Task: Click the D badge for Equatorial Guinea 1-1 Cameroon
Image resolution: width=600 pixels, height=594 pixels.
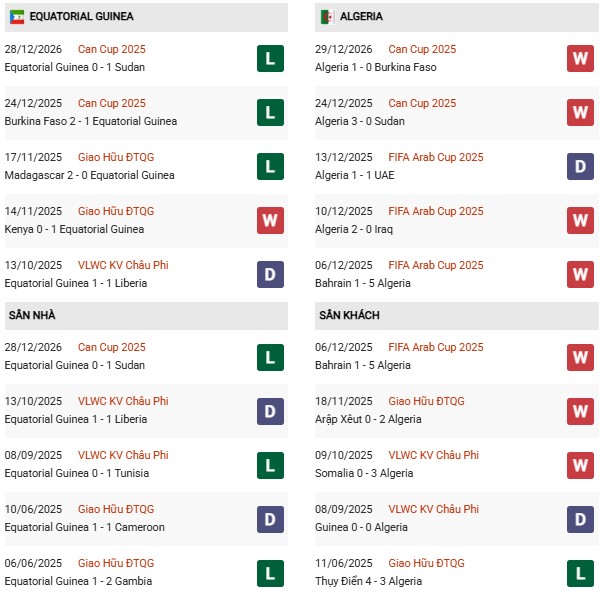Action: (270, 518)
